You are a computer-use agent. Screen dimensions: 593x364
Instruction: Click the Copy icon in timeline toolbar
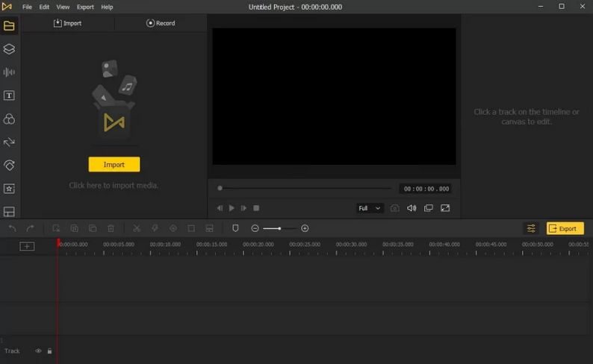click(x=75, y=228)
